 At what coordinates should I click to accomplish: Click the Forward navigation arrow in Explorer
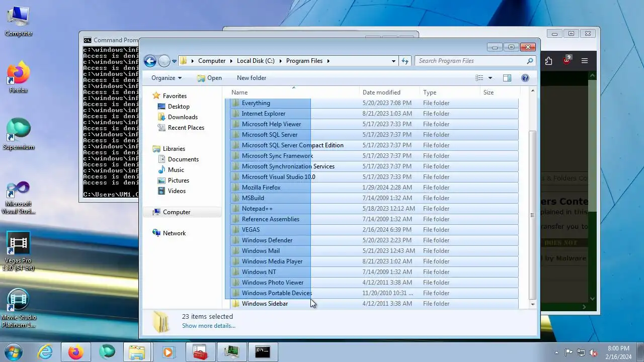[164, 61]
